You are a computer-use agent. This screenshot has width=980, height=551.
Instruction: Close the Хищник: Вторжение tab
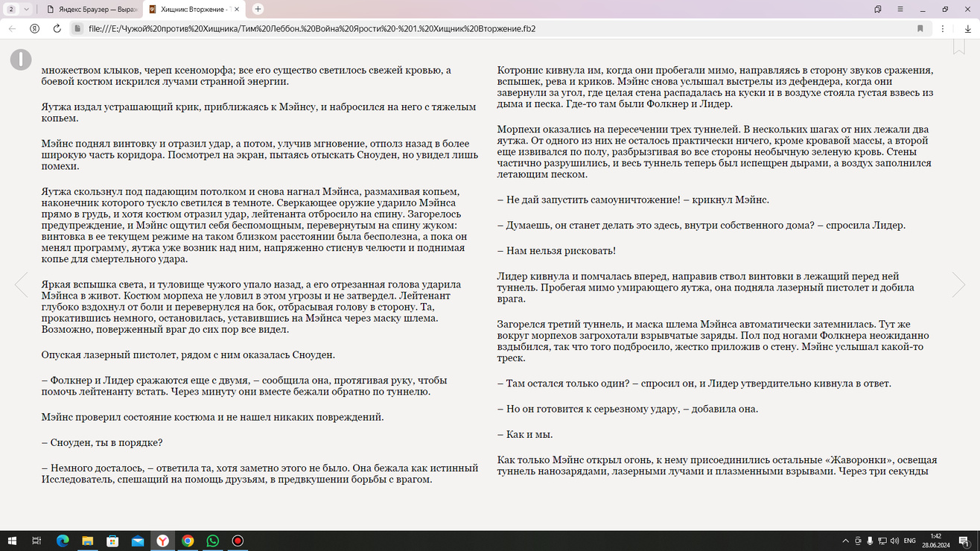tap(238, 9)
